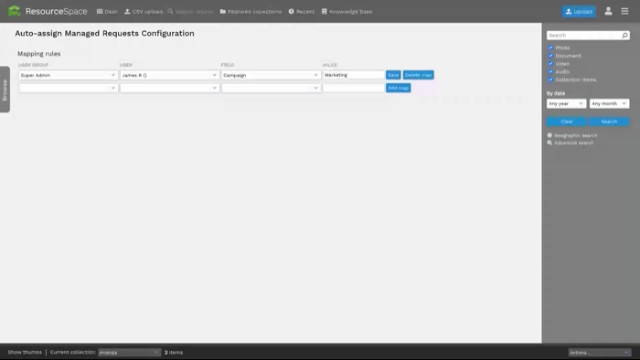Click the Clear button in search panel

(x=567, y=122)
